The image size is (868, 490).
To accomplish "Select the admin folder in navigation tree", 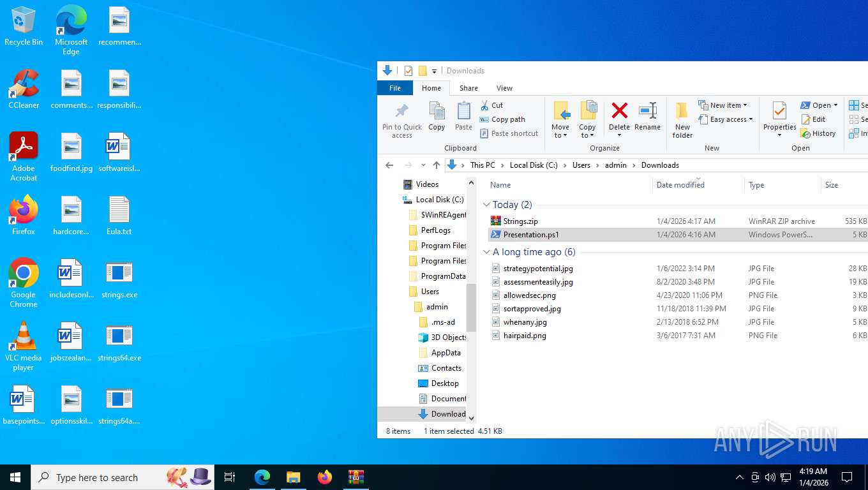I will click(x=437, y=307).
